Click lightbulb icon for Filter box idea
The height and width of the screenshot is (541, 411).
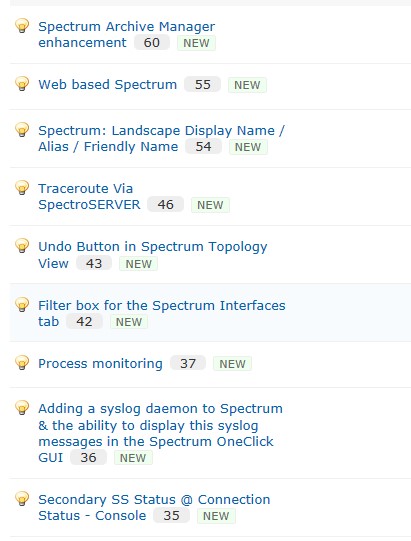22,304
